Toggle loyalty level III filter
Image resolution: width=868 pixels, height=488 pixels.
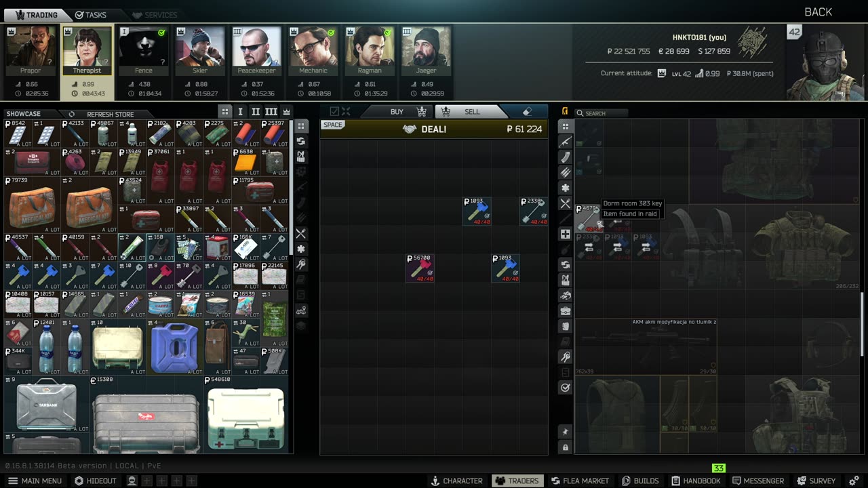click(271, 112)
